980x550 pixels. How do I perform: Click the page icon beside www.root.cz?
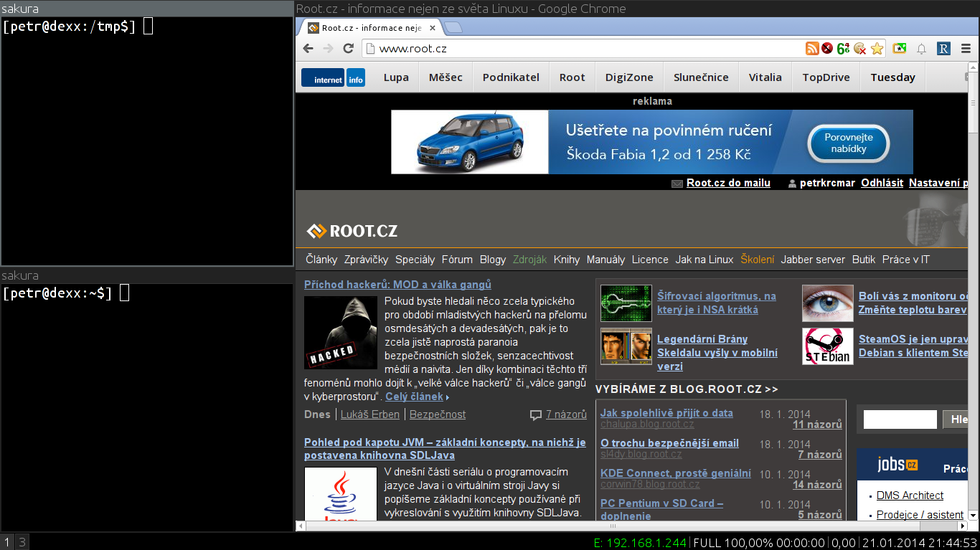pyautogui.click(x=369, y=49)
